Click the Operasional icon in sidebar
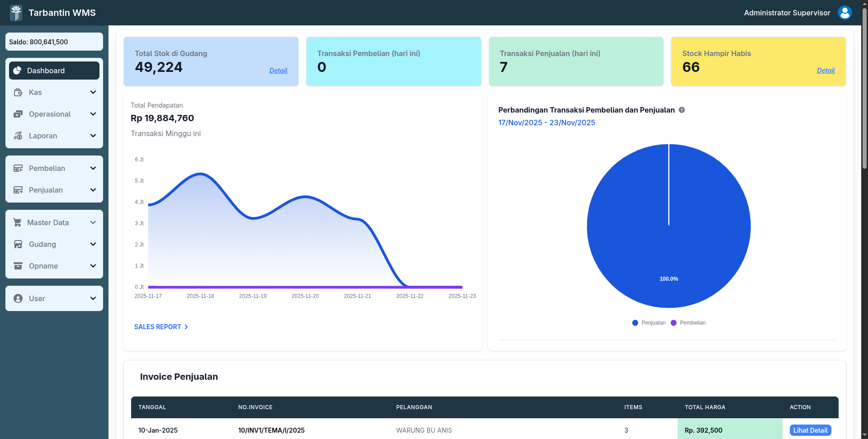868x439 pixels. point(18,114)
